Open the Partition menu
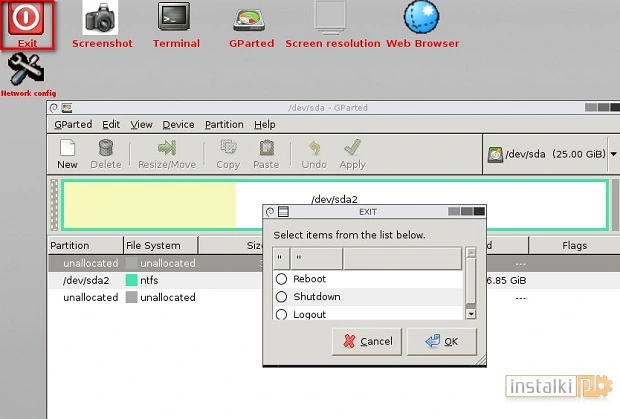Viewport: 620px width, 419px height. click(x=224, y=124)
